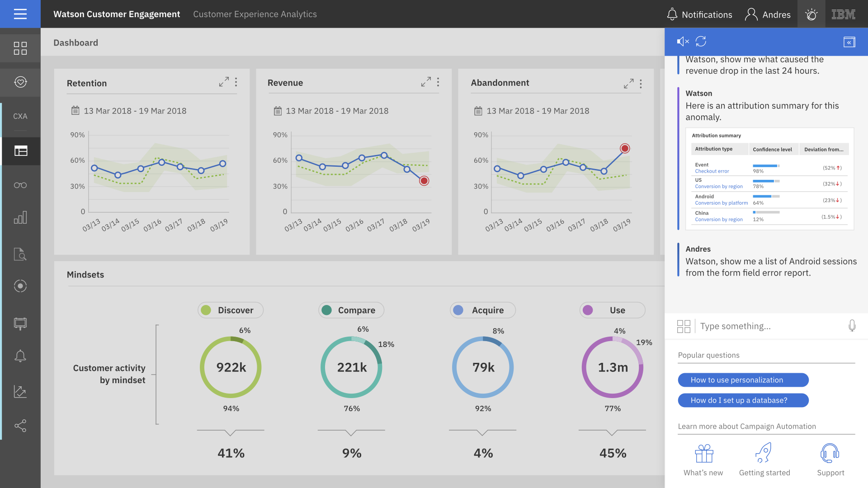Open Getting started rocket icon
The image size is (868, 488).
click(x=764, y=453)
